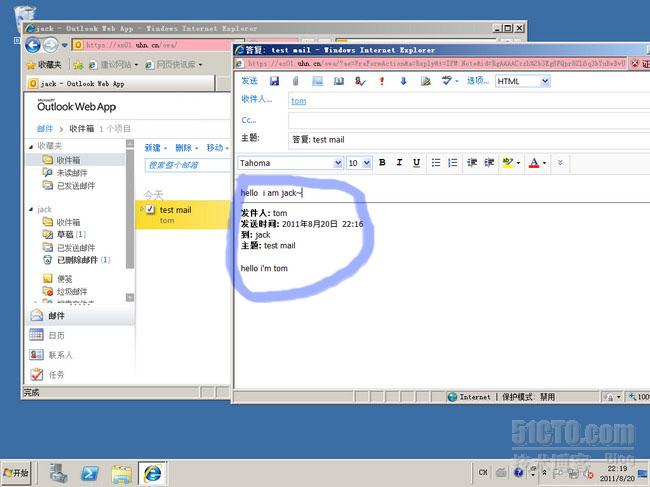Apply numbered list formatting
Screen dimensions: 650x487
click(x=453, y=162)
